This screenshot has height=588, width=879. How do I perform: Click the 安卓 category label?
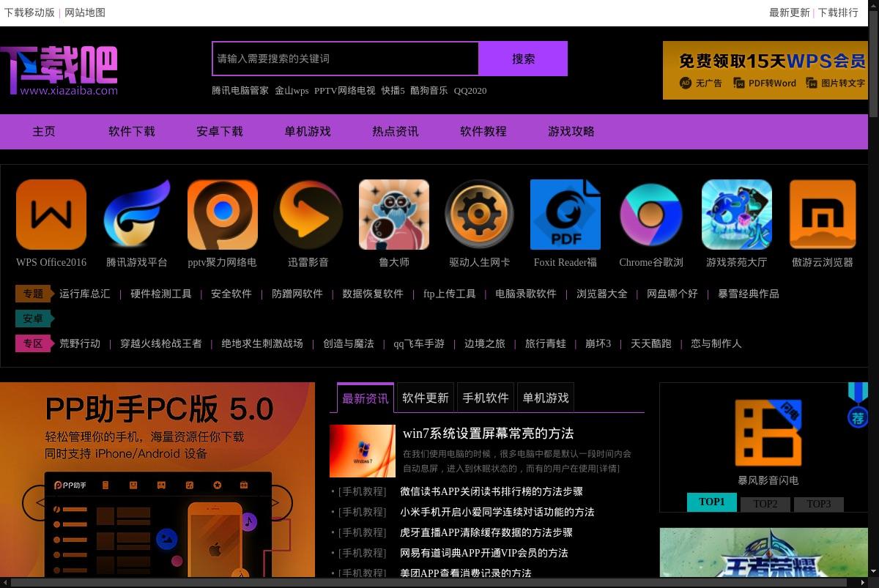pyautogui.click(x=33, y=319)
